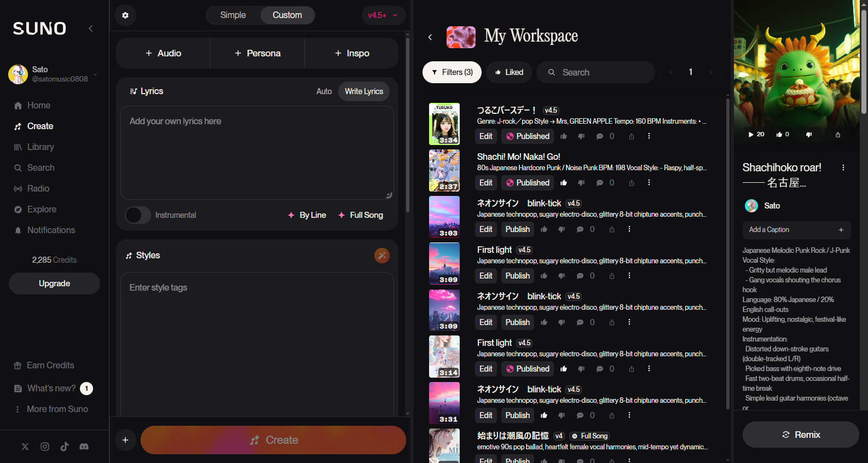Like the song つるこバースデー！
The width and height of the screenshot is (868, 463).
pyautogui.click(x=564, y=136)
